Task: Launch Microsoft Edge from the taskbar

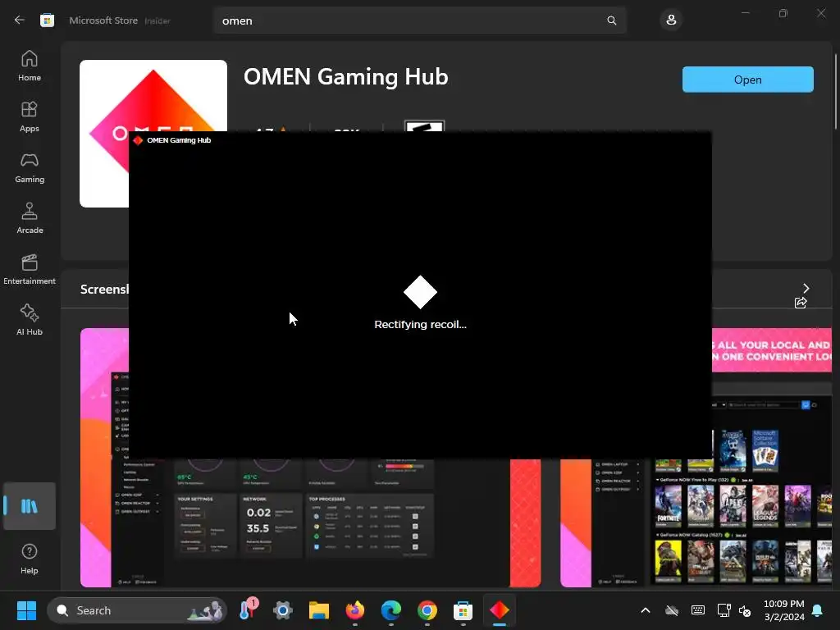Action: point(391,610)
